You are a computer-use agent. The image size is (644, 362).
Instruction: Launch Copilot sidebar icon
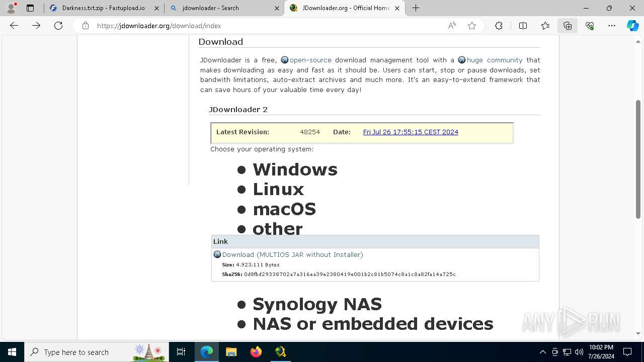click(632, 26)
